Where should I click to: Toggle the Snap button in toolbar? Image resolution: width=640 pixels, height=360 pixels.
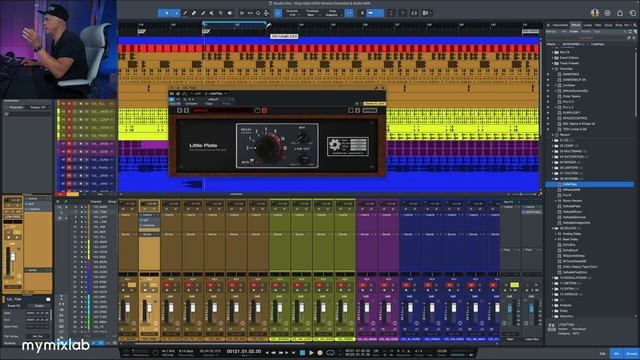click(349, 13)
